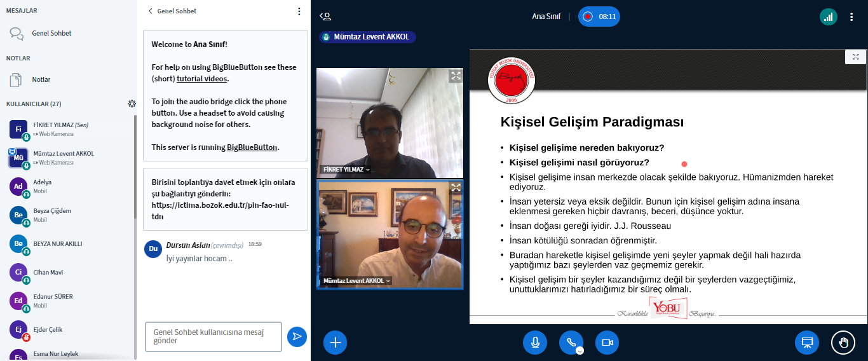Make the presentation fullscreen

[x=855, y=57]
